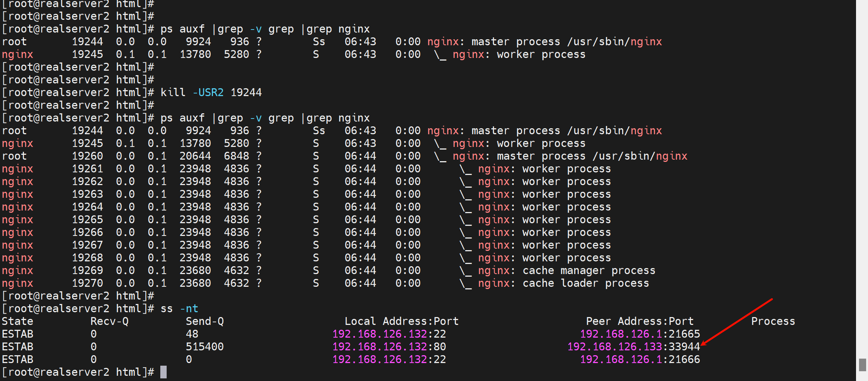The width and height of the screenshot is (868, 381).
Task: Click the Process column header
Action: tap(773, 321)
